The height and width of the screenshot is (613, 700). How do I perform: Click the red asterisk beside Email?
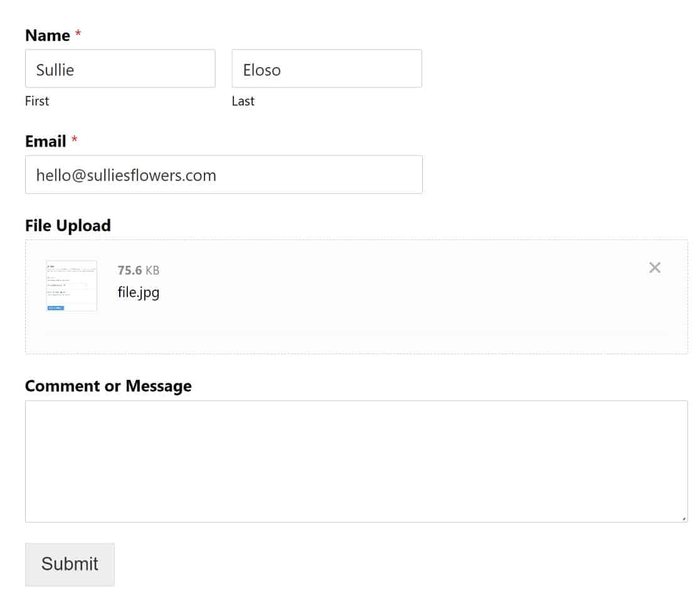[74, 142]
